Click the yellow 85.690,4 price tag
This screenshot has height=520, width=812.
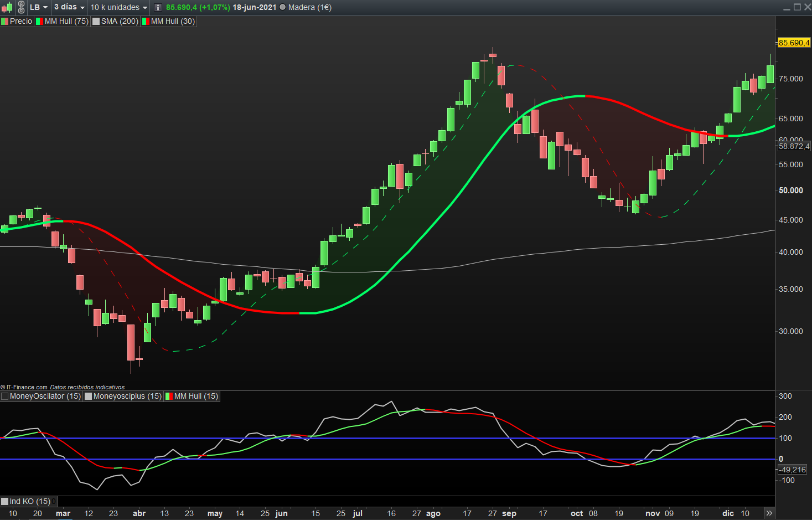794,43
